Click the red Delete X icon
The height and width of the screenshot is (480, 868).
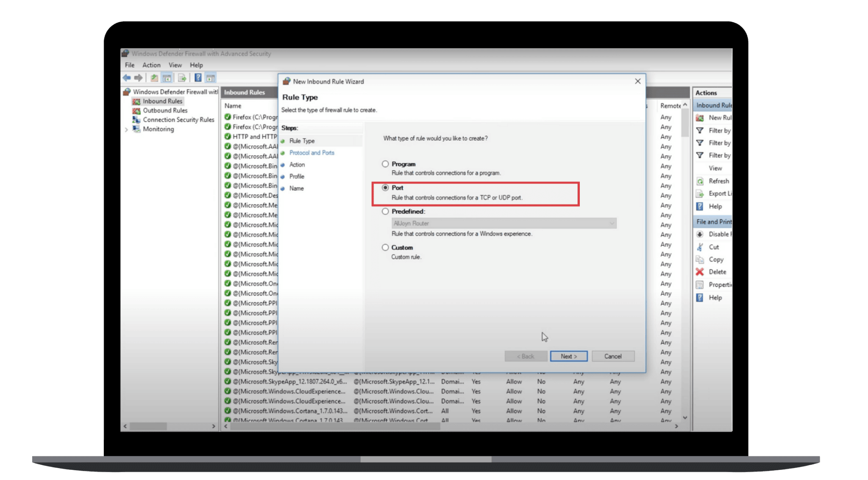(700, 272)
